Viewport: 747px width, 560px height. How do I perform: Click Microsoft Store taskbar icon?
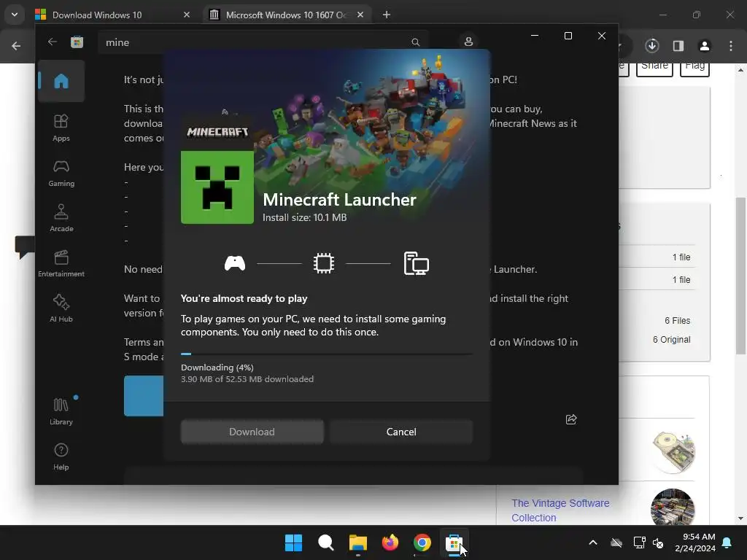tap(454, 542)
